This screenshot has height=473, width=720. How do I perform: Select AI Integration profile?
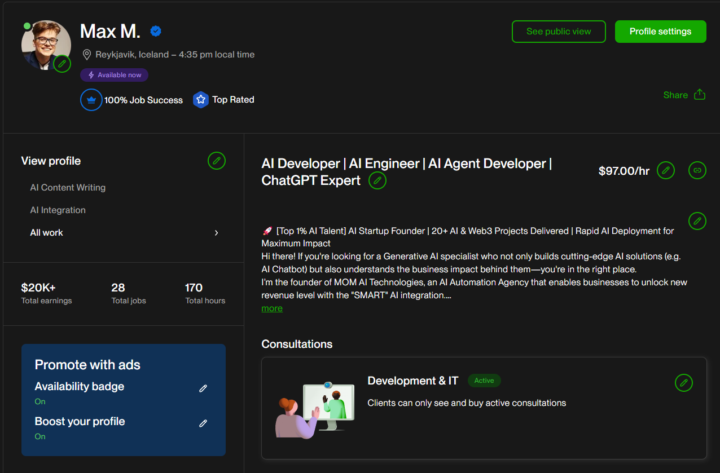click(58, 210)
